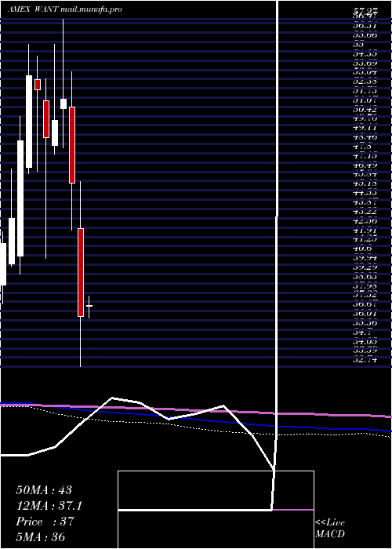The height and width of the screenshot is (549, 392).
Task: Select the 32.74 price axis label
Action: [365, 360]
